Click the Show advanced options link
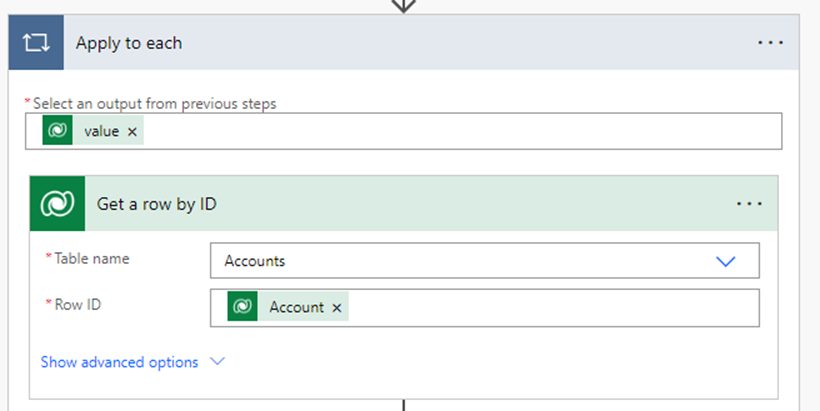The width and height of the screenshot is (820, 411). [119, 362]
